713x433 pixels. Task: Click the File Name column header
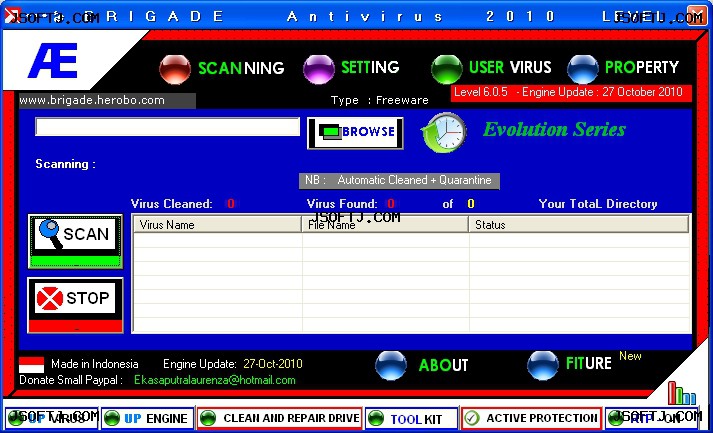click(x=385, y=225)
